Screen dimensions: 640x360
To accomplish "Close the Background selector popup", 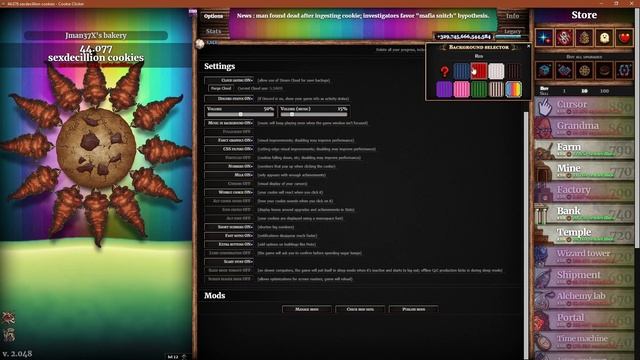I will click(528, 47).
